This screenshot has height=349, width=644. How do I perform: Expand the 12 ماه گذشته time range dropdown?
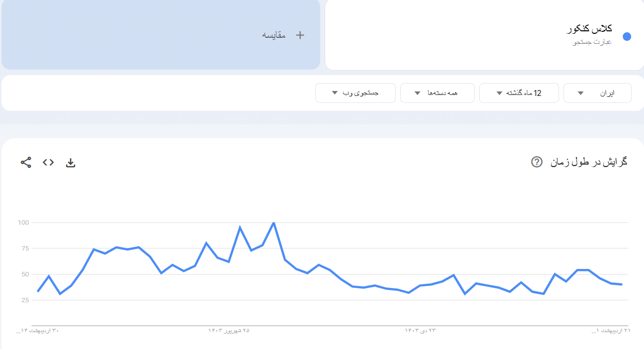[518, 93]
